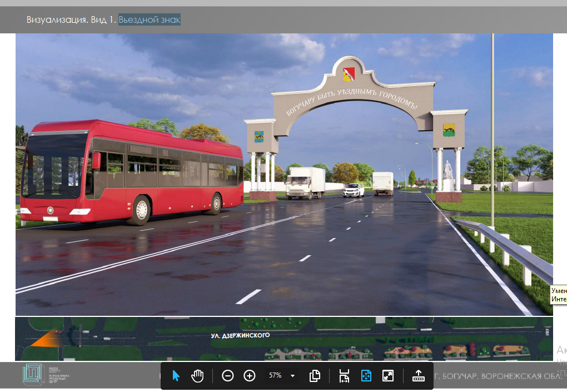Image resolution: width=567 pixels, height=392 pixels.
Task: Click the highlighted text 'Въездной знак'
Action: [x=150, y=20]
